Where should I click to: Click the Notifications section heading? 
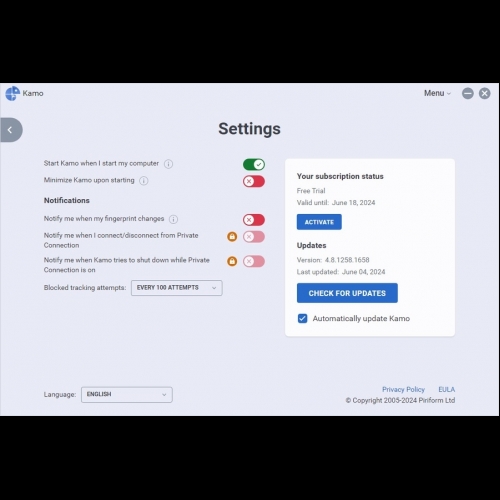tap(67, 200)
